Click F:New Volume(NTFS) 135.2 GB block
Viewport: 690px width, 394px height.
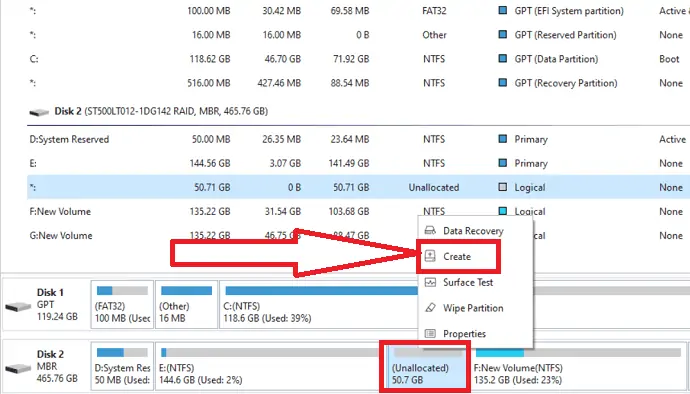pos(578,366)
